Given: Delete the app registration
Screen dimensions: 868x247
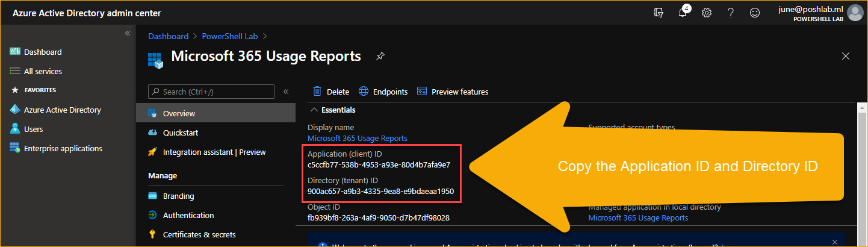Looking at the screenshot, I should point(330,92).
